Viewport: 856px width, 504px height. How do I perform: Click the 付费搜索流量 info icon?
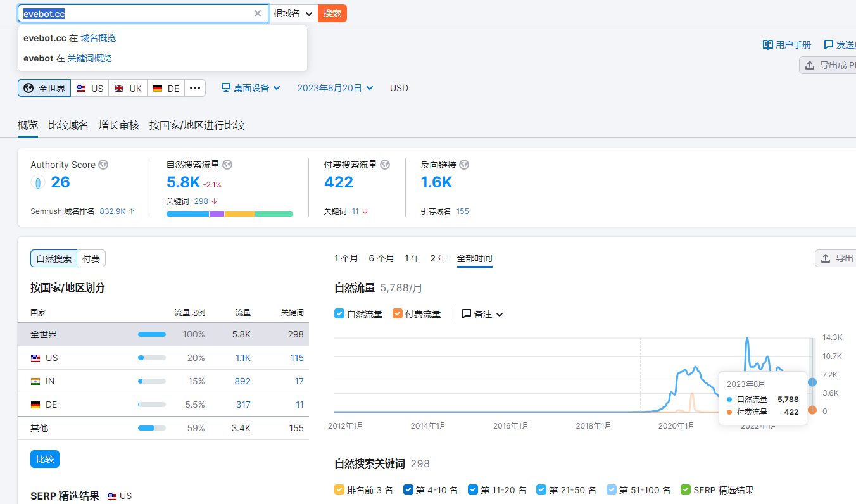click(385, 165)
